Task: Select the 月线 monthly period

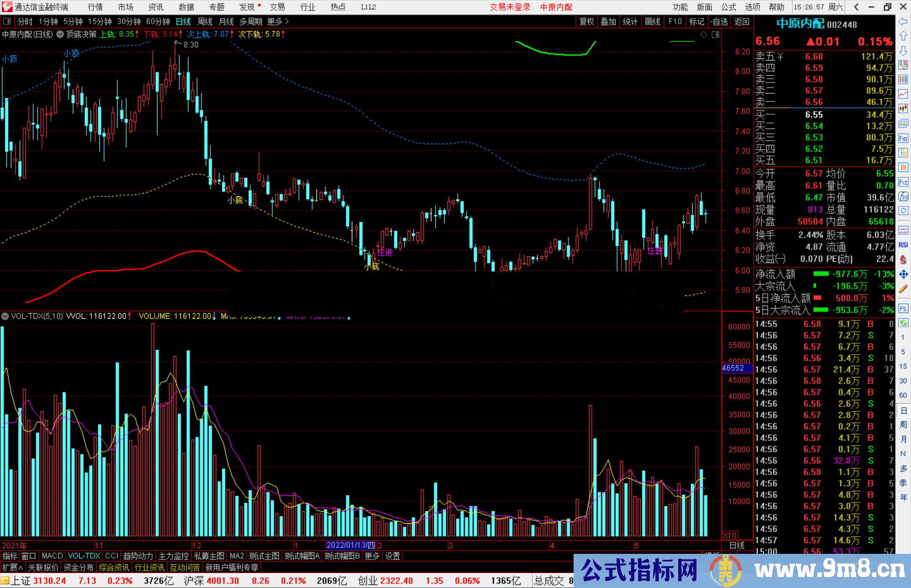Action: coord(226,21)
